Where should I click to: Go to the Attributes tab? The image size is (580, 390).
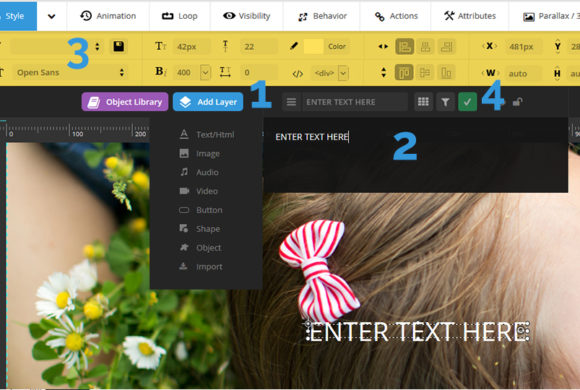[x=470, y=16]
